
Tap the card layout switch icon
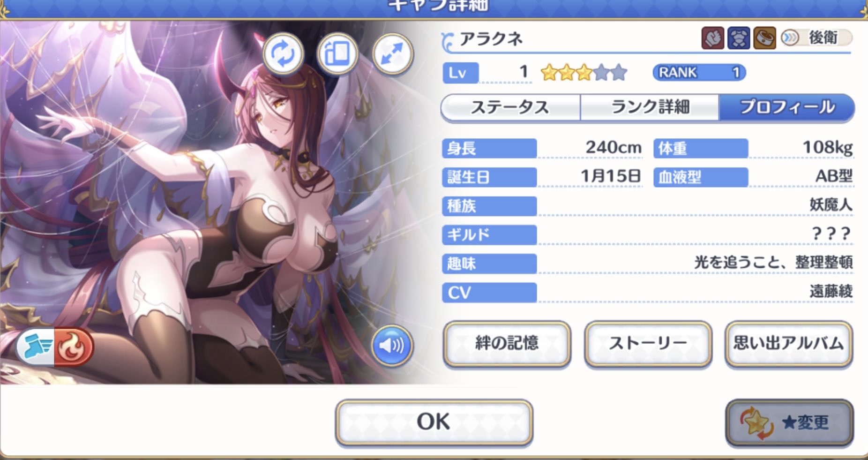click(x=337, y=54)
